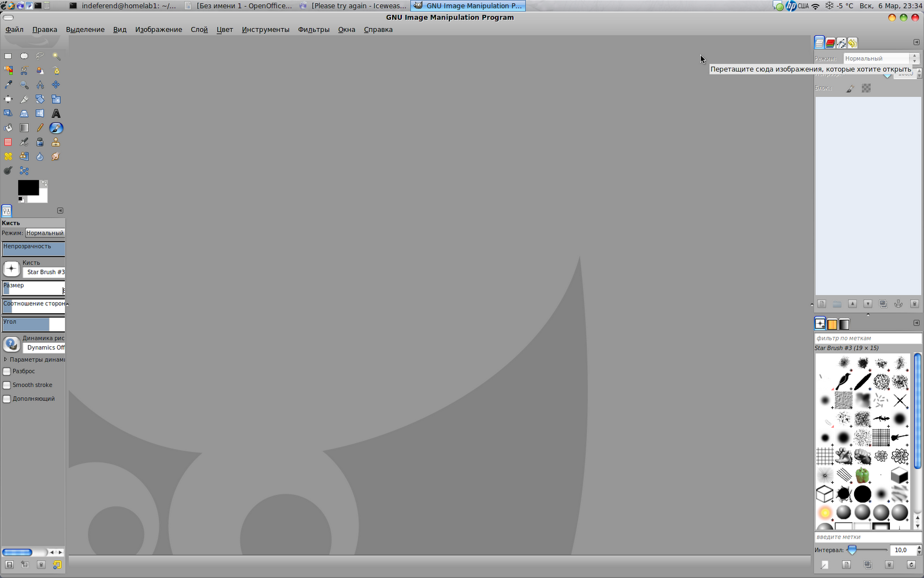924x578 pixels.
Task: Select the Airbrush tool
Action: click(x=24, y=142)
